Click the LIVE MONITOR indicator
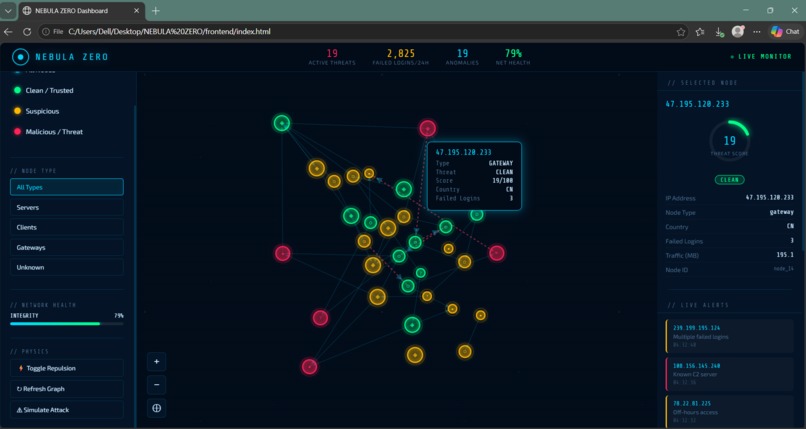 (x=761, y=57)
